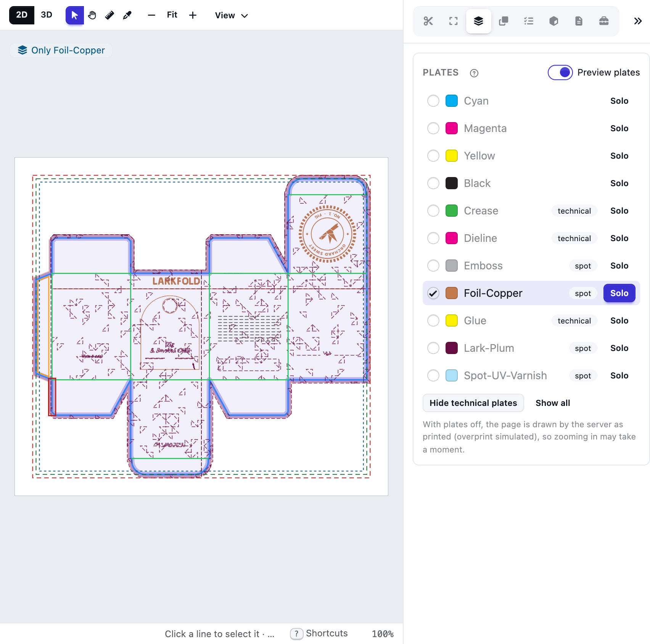Toggle the Preview plates switch
650x644 pixels.
[560, 72]
